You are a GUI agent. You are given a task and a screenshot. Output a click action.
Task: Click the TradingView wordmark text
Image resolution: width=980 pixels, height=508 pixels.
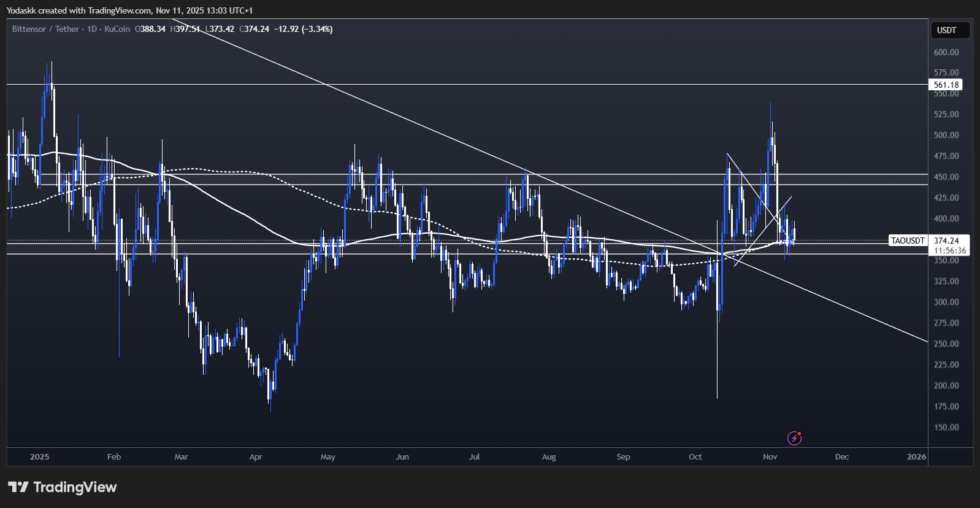tap(75, 487)
